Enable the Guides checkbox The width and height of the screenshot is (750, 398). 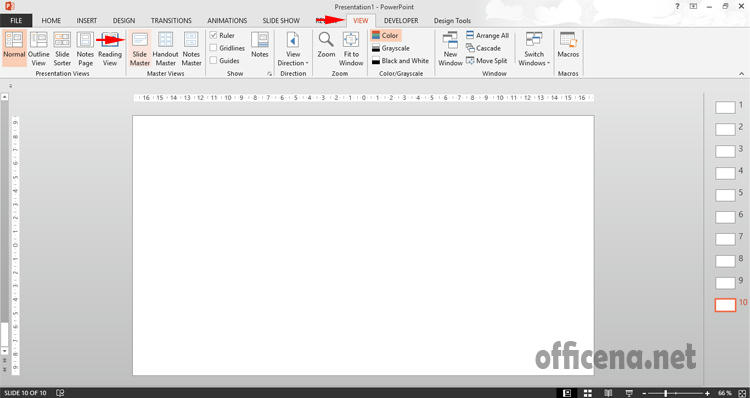coord(213,61)
